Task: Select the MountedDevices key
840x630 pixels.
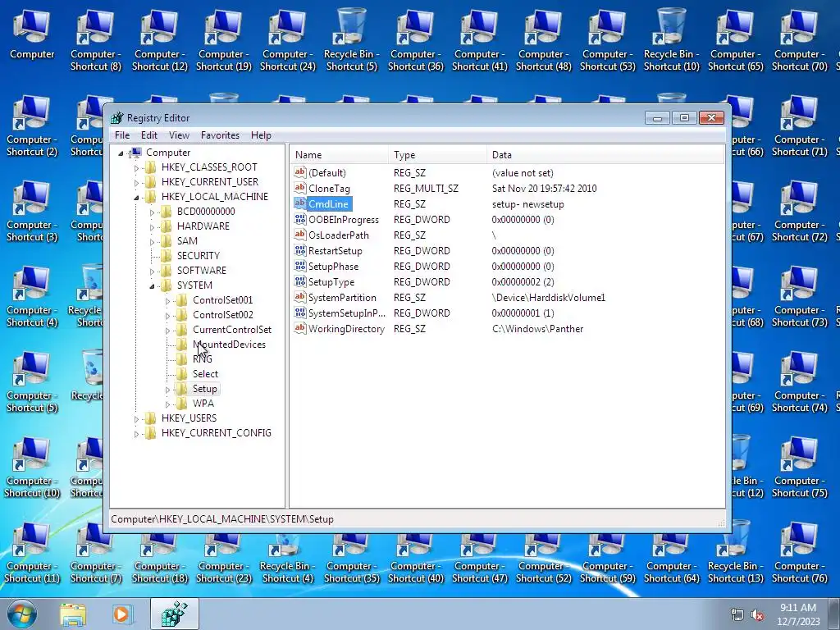Action: pos(229,345)
